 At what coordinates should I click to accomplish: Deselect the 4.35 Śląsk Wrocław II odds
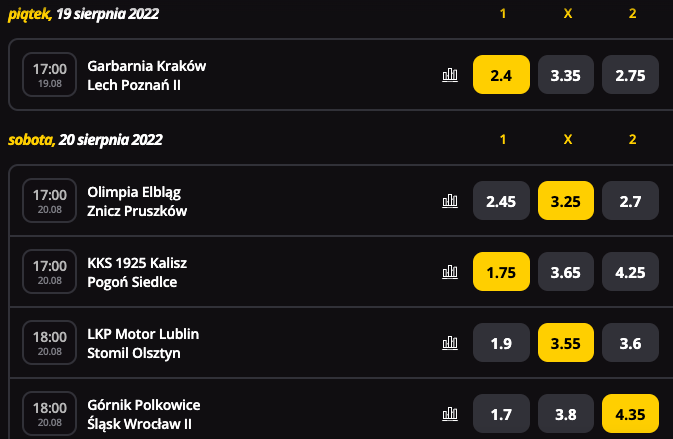[631, 414]
